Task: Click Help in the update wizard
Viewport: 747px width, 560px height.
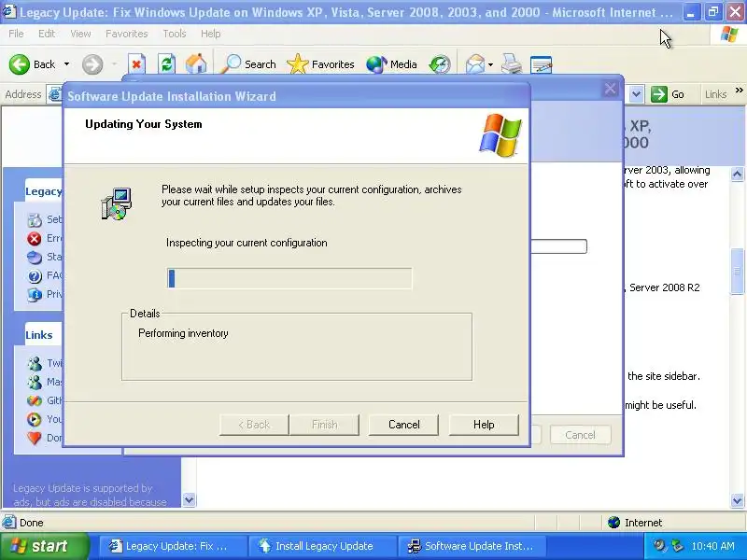Action: [484, 425]
